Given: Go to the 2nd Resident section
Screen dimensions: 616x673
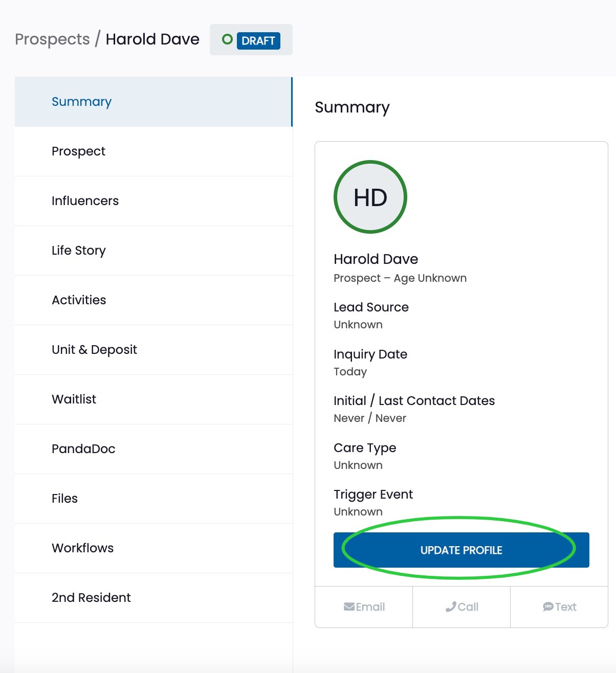Looking at the screenshot, I should tap(153, 598).
